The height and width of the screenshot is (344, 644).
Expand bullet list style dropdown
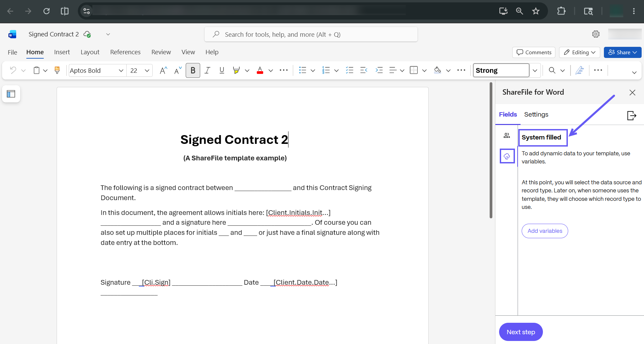pyautogui.click(x=313, y=70)
